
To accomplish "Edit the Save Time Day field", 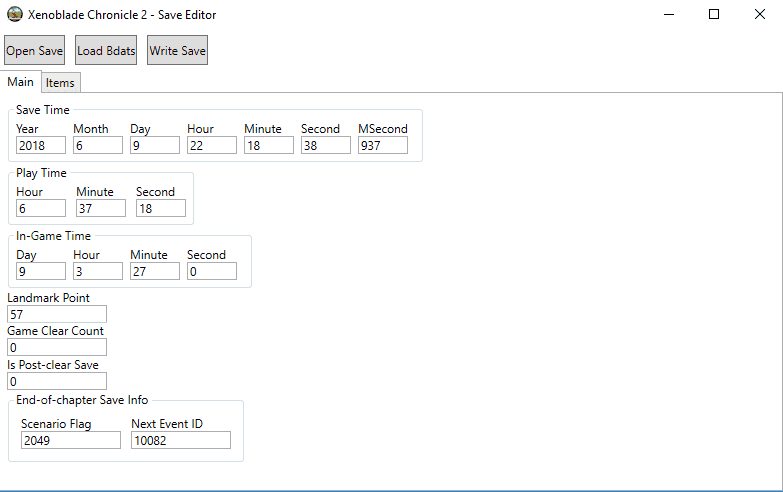I will click(154, 145).
